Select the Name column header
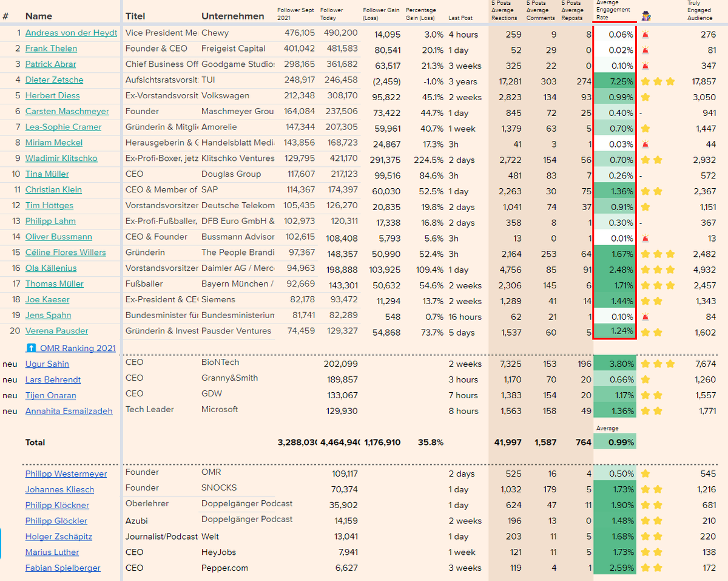Screen dimensions: 728x581 (x=39, y=16)
